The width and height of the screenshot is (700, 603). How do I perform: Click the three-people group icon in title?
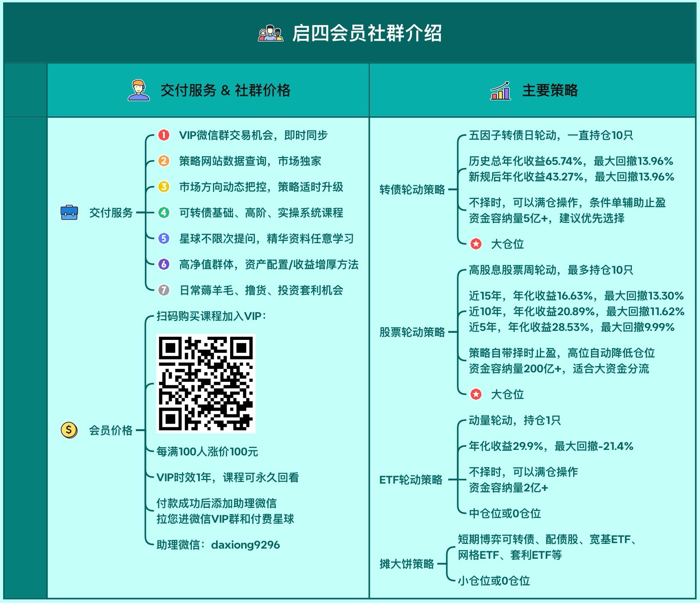coord(270,33)
